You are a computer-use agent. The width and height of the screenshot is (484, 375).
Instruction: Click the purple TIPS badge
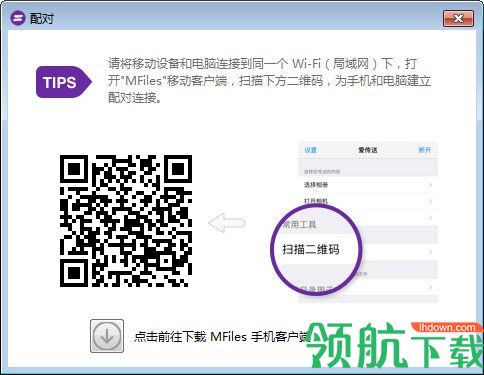(64, 82)
